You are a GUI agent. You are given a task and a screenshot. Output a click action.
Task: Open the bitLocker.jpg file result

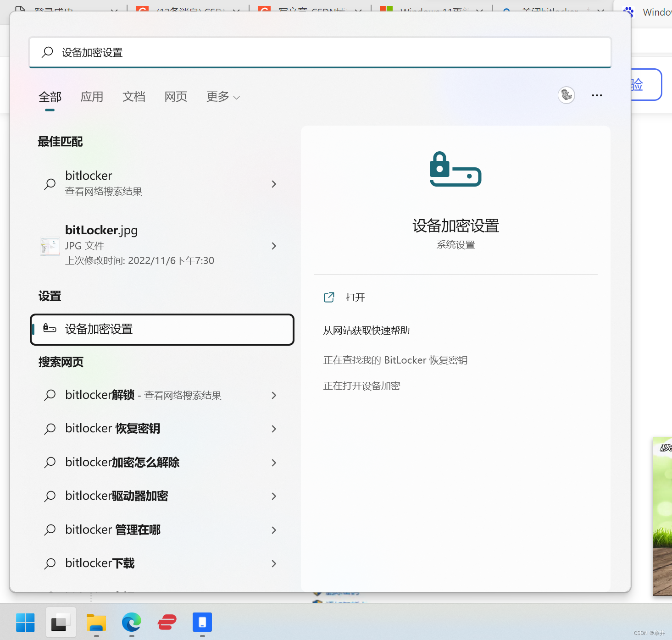(x=162, y=246)
